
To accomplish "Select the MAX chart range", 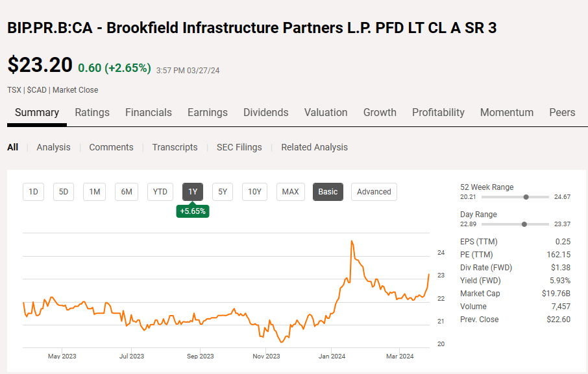I will [290, 191].
